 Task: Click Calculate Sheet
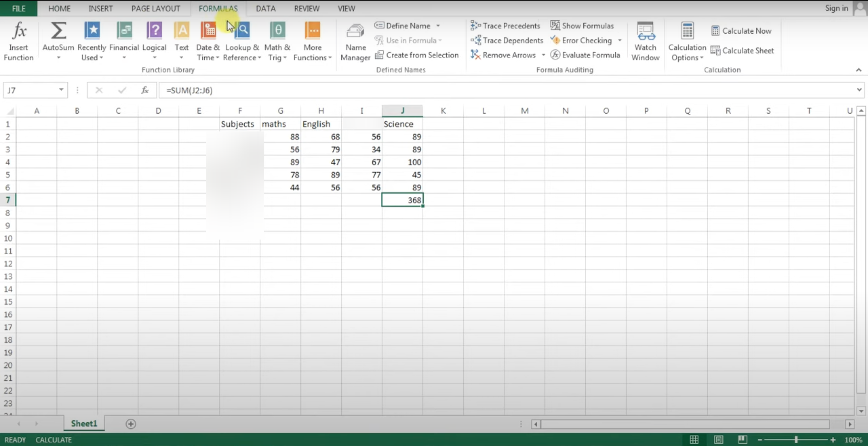coord(742,50)
